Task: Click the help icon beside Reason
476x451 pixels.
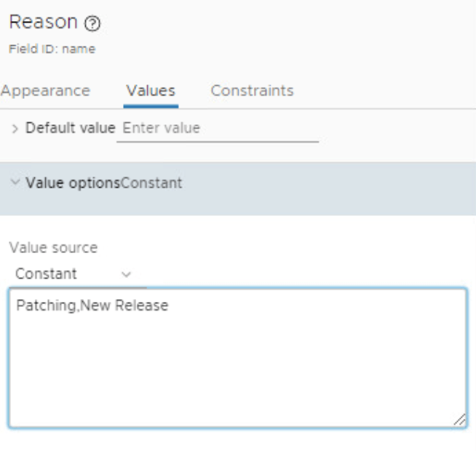Action: 92,24
